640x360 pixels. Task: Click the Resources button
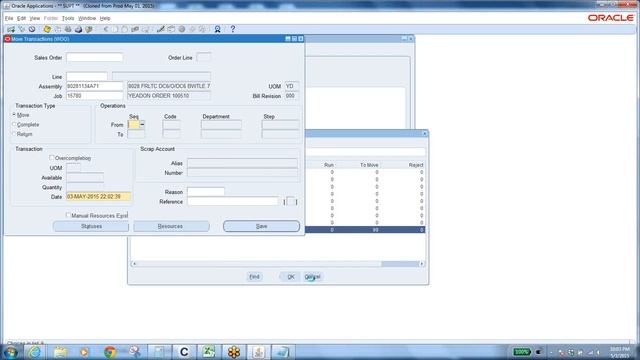(171, 226)
